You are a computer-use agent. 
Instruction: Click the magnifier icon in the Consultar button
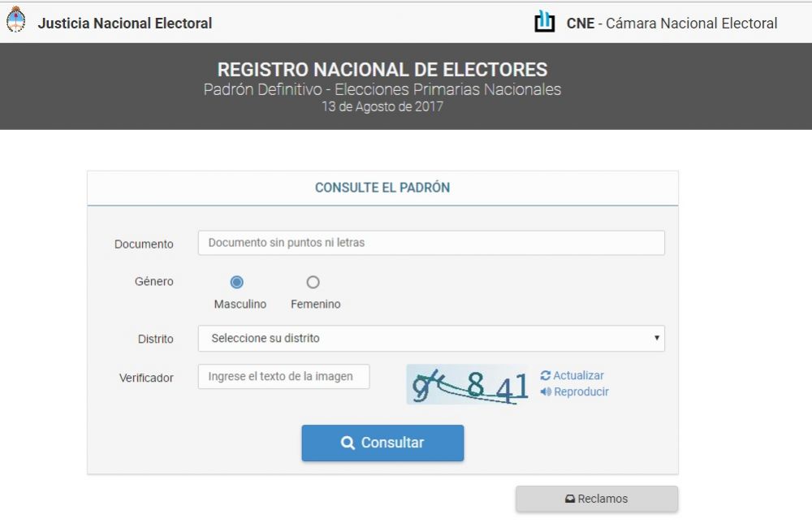click(x=348, y=443)
